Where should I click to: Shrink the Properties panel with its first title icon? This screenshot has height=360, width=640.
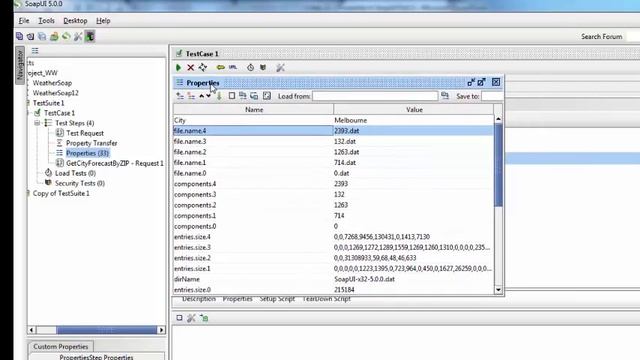471,82
